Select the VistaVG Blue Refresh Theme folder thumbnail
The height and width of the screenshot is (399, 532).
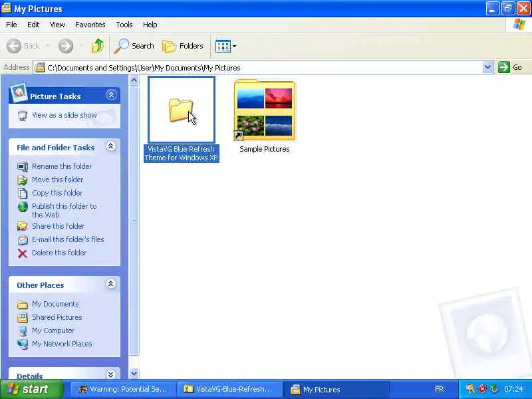point(182,110)
